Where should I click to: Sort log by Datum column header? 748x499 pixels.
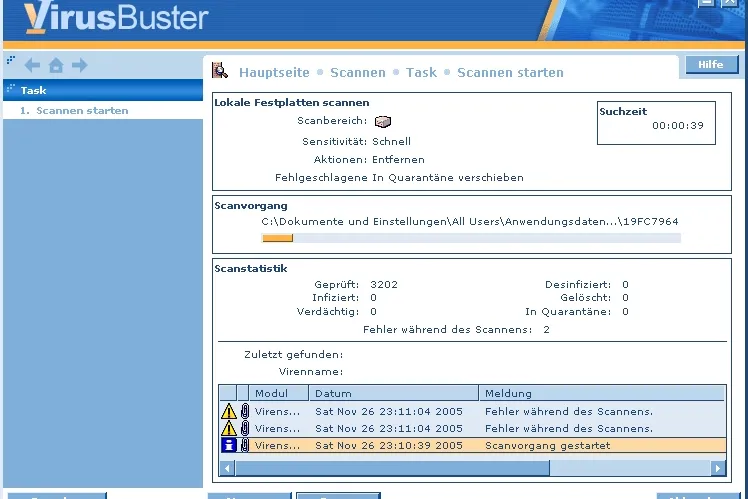click(394, 393)
